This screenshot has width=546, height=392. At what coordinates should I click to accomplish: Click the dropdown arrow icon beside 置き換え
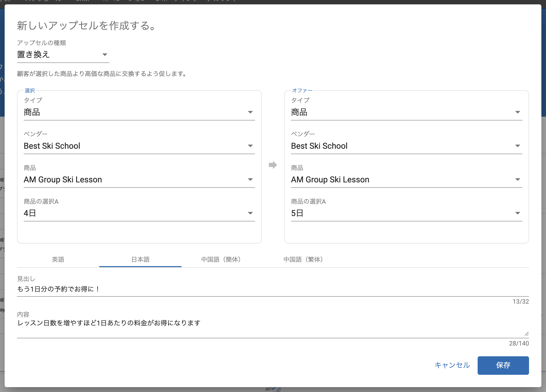pyautogui.click(x=105, y=55)
